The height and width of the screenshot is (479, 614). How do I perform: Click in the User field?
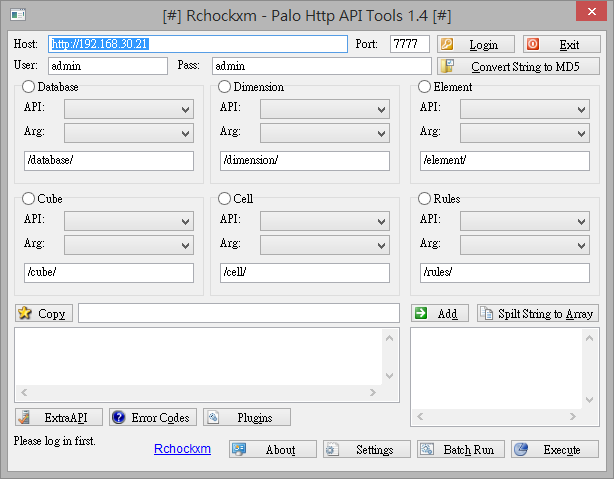coord(108,66)
